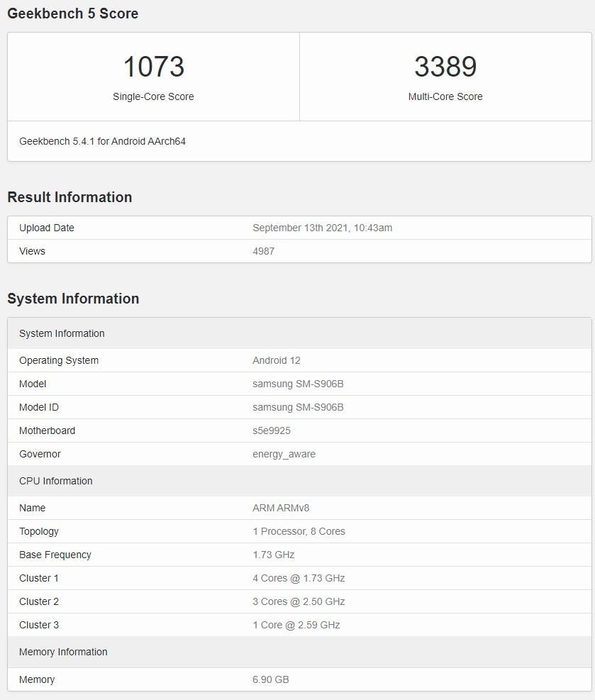Click the Topology label
Image resolution: width=595 pixels, height=700 pixels.
pyautogui.click(x=39, y=531)
